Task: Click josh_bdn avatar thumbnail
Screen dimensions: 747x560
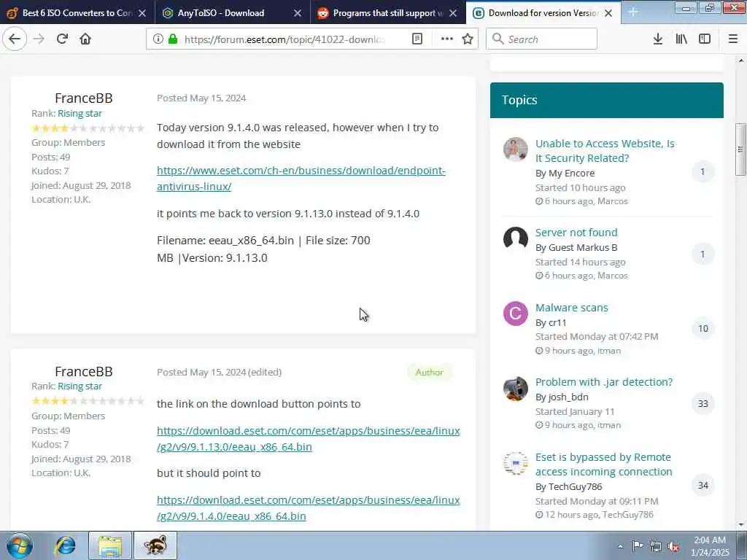Action: point(516,389)
